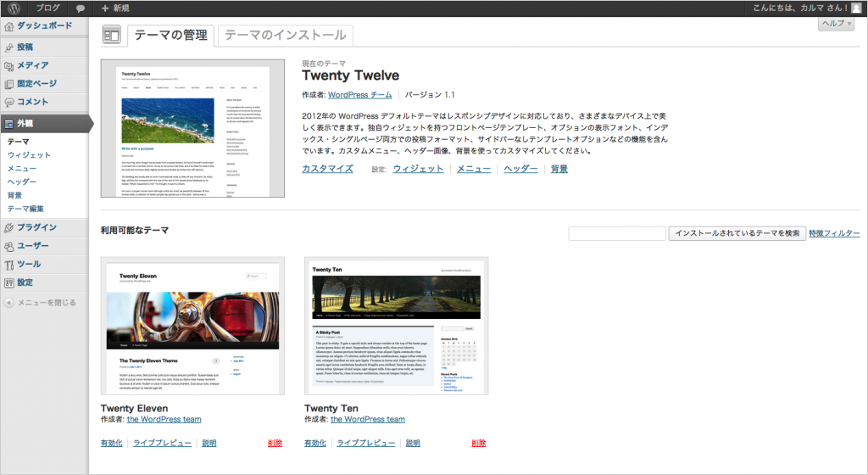Click the 投稿 pushpin icon

(8, 47)
